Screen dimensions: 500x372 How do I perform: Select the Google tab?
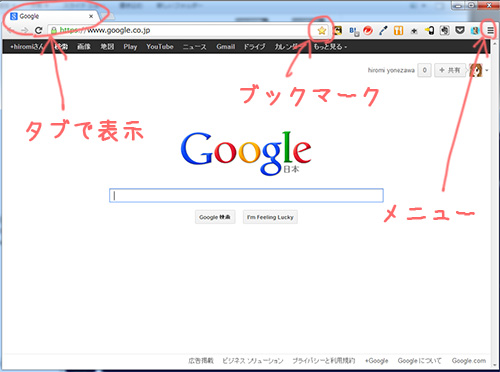click(52, 16)
